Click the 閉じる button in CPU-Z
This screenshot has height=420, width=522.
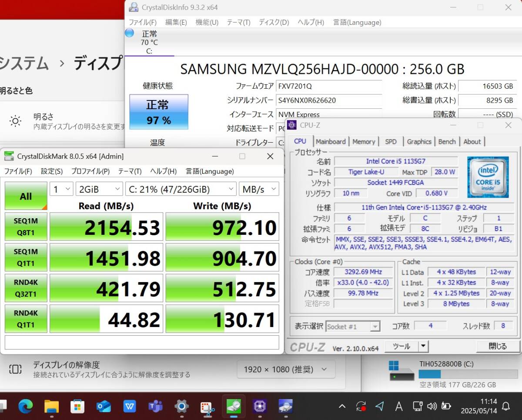pyautogui.click(x=498, y=347)
